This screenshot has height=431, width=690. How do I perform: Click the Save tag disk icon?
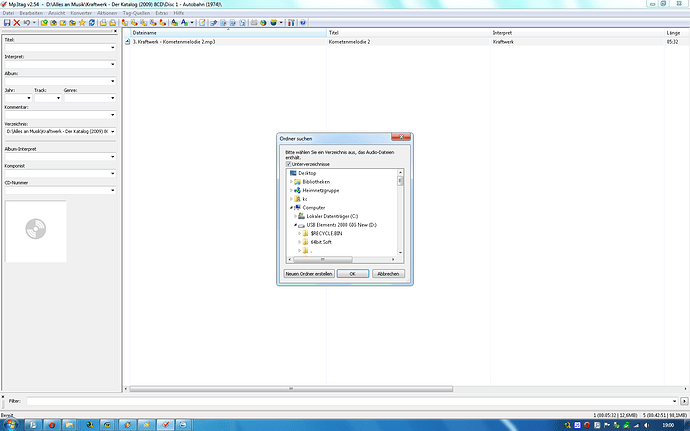[7, 22]
